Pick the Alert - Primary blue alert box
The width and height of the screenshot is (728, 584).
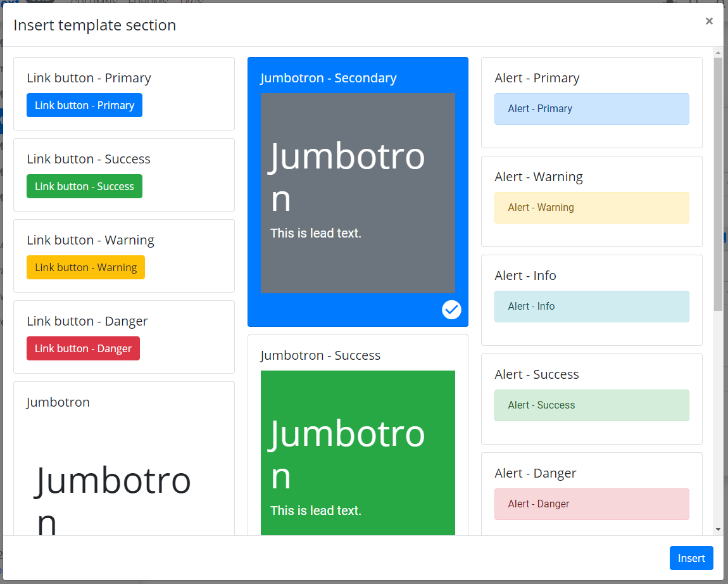click(591, 109)
